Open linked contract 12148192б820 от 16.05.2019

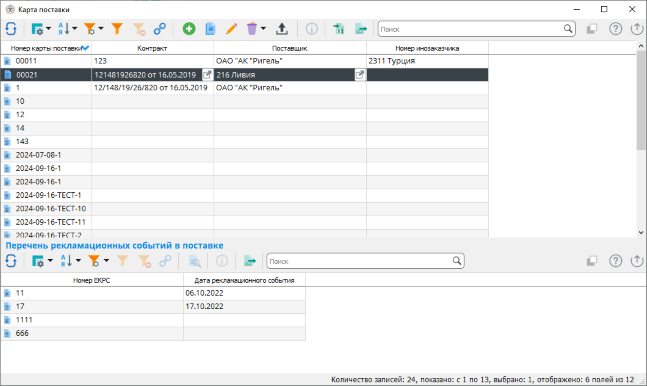[x=207, y=75]
